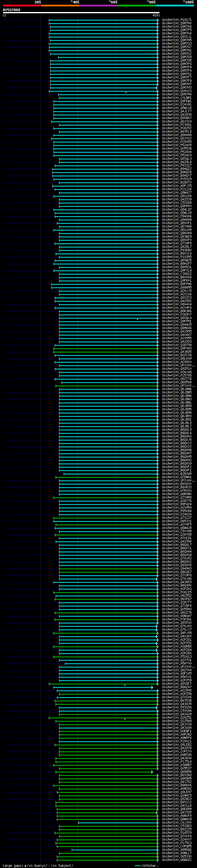Click the yellow gap marker on Q09023 alignment
197x868 pixels.
(126, 92)
